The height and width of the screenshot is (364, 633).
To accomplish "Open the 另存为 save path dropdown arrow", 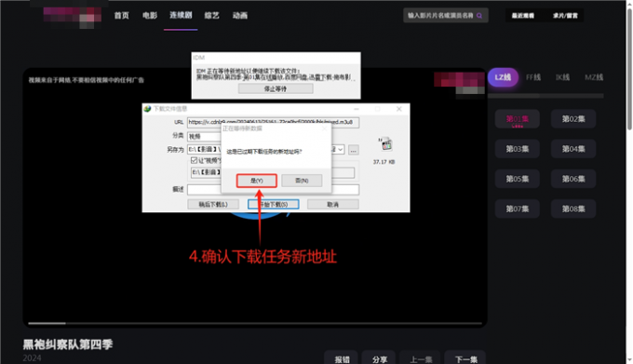I will [341, 150].
